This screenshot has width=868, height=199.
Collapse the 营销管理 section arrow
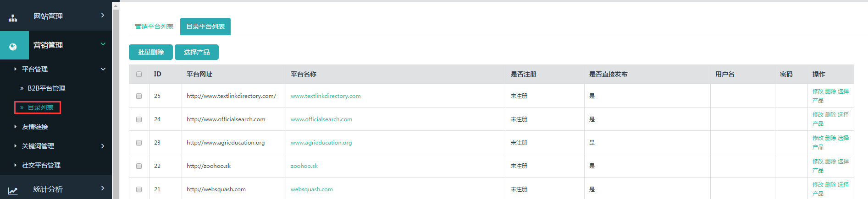pyautogui.click(x=103, y=44)
